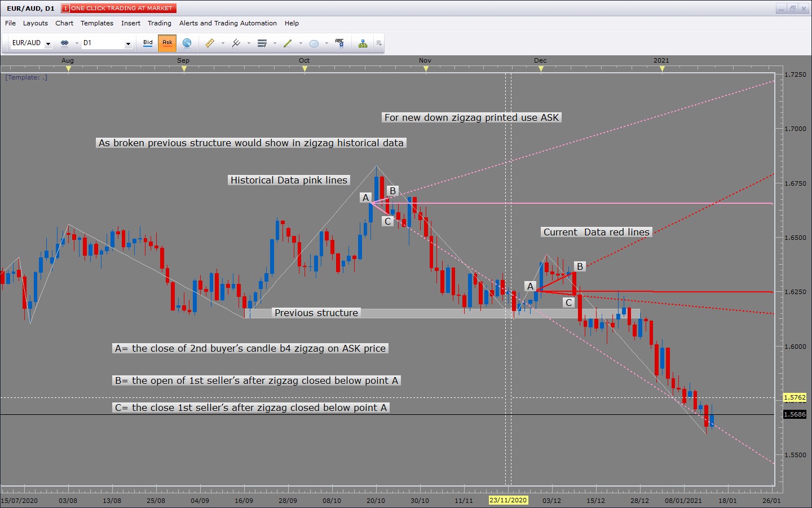
Task: Open the Layouts menu
Action: (x=36, y=23)
